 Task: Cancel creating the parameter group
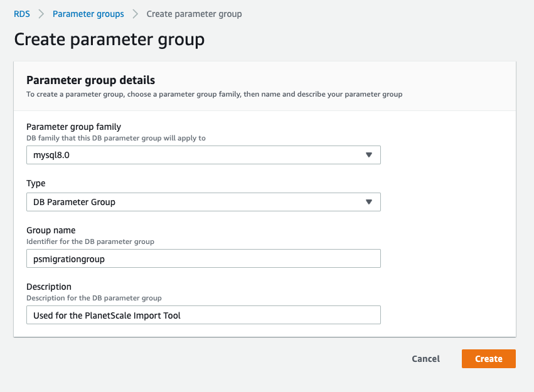click(425, 359)
